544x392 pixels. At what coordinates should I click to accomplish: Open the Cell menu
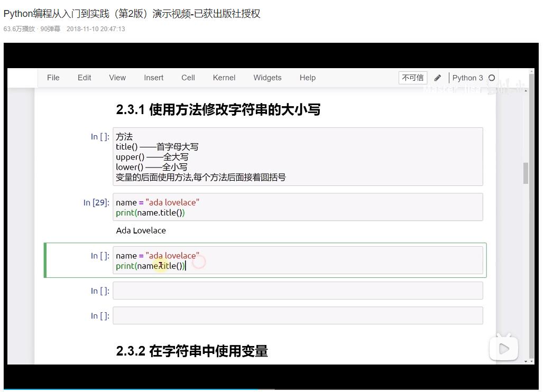point(188,78)
